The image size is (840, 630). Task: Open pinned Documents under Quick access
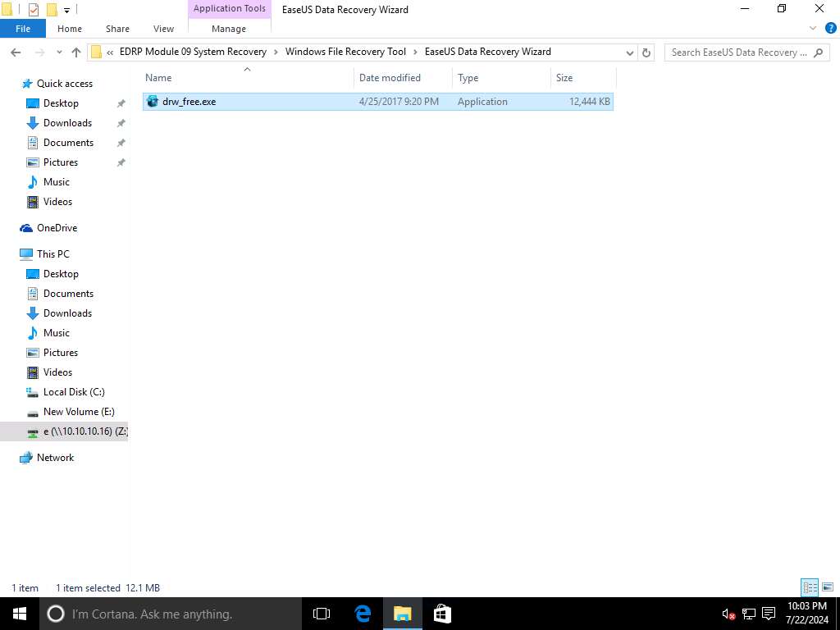point(68,143)
